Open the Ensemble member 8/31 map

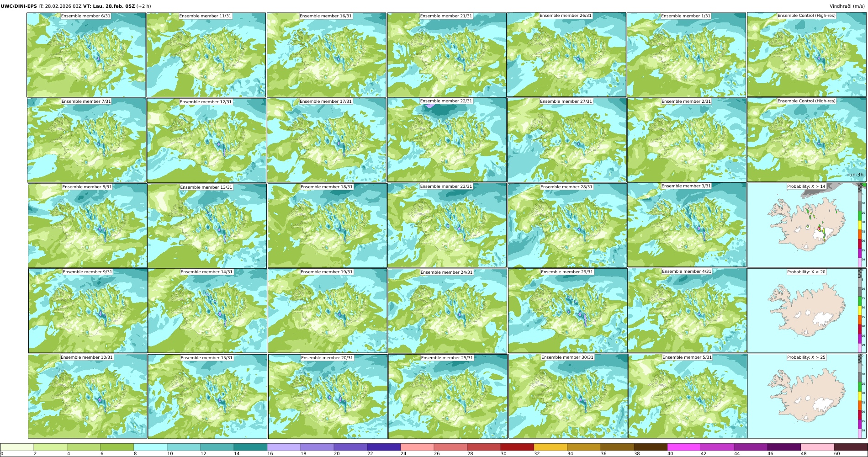click(87, 225)
